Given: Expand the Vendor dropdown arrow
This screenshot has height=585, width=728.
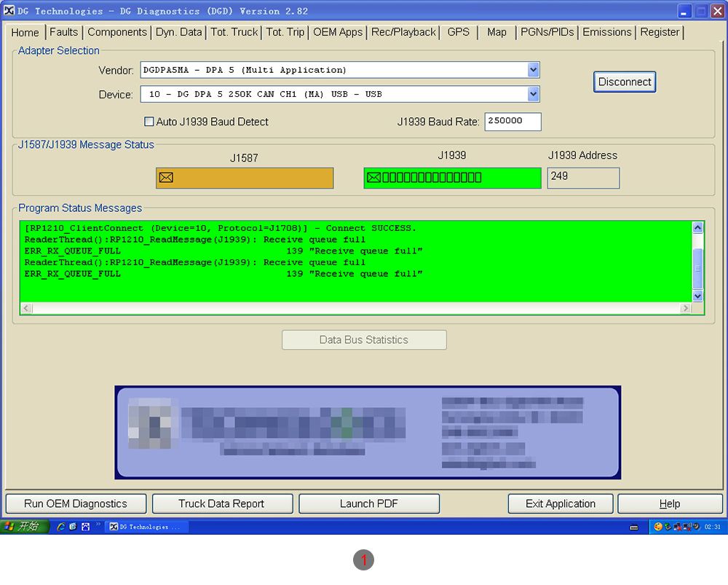Looking at the screenshot, I should [x=533, y=70].
